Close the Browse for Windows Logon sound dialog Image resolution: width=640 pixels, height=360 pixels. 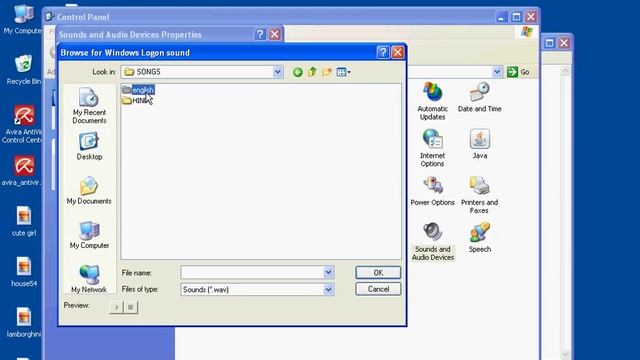coord(398,52)
